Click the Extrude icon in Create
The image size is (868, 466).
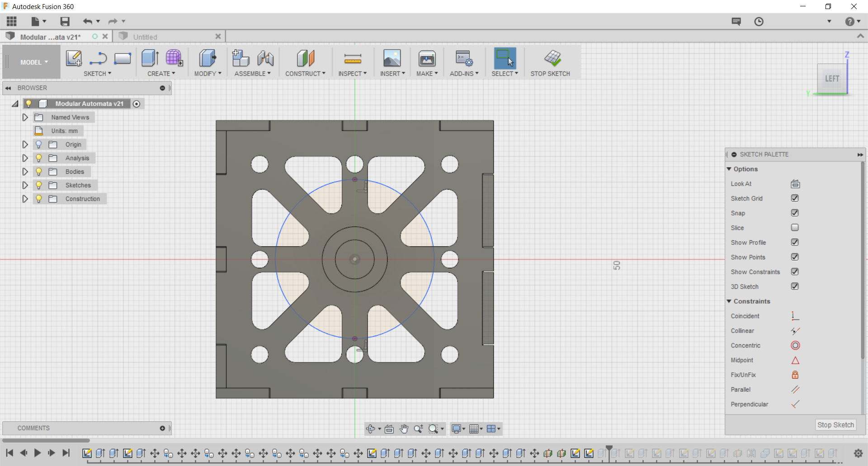(x=150, y=58)
